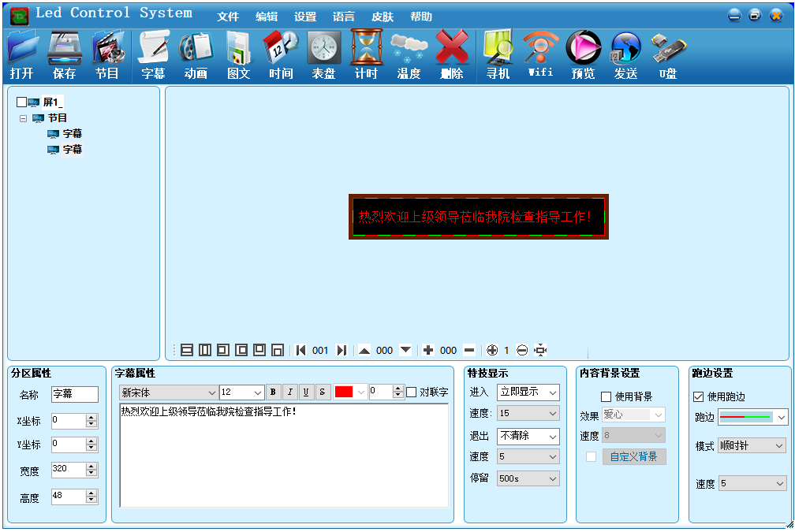Image resolution: width=795 pixels, height=532 pixels.
Task: Open font size dropdown showing 12
Action: pyautogui.click(x=242, y=392)
